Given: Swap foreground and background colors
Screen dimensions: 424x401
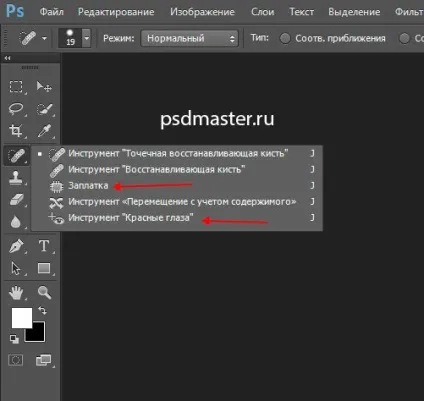Looking at the screenshot, I should (x=42, y=310).
